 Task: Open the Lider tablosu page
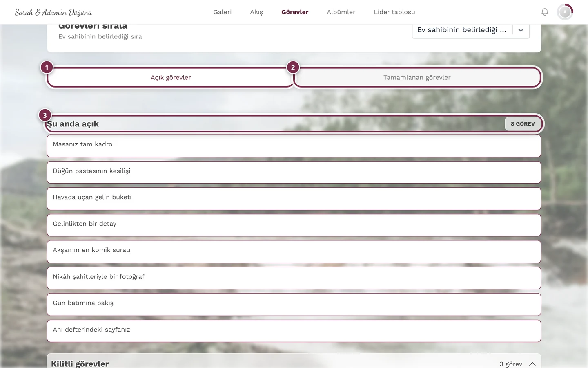click(x=394, y=12)
